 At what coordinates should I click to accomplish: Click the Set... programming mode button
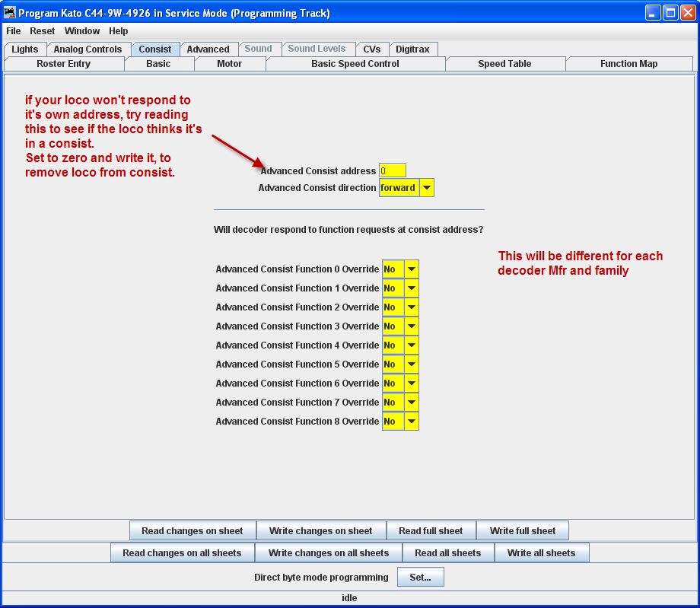(420, 578)
